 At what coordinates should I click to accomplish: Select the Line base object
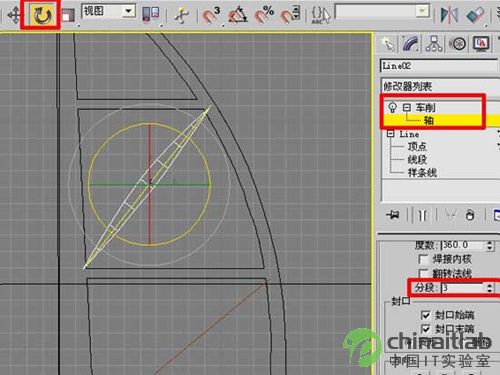pyautogui.click(x=409, y=134)
